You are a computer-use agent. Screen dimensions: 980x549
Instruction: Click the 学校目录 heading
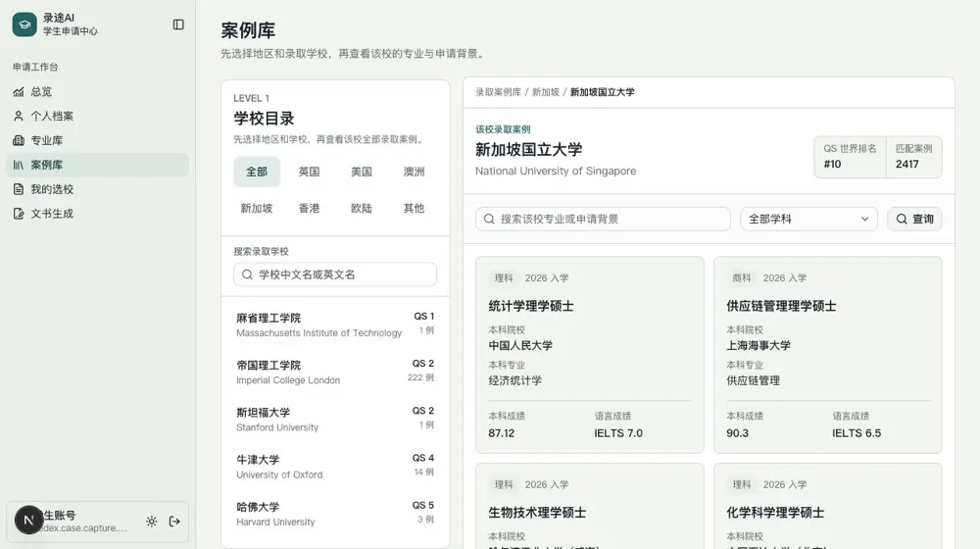coord(264,119)
